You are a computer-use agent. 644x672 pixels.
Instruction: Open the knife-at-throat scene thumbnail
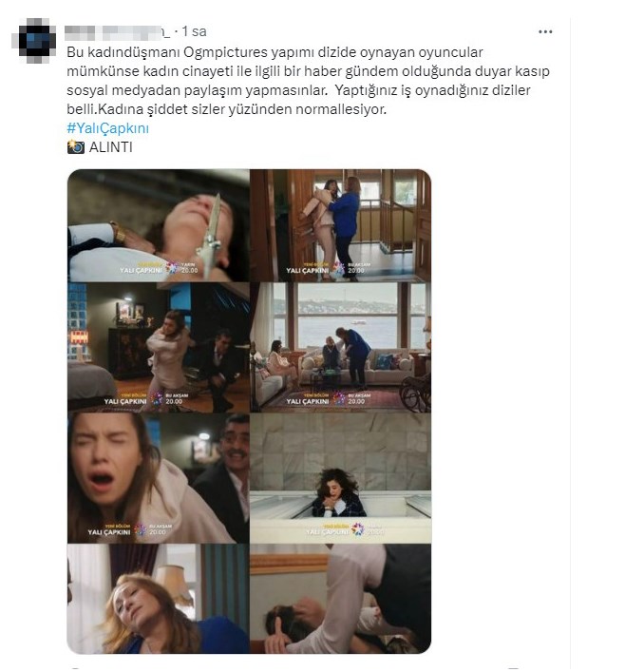[159, 225]
